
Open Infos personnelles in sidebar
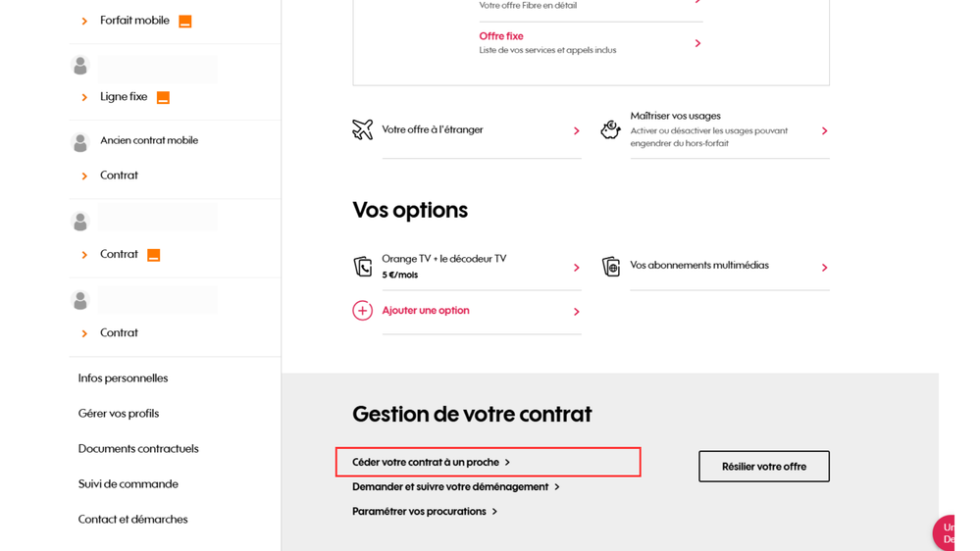123,378
